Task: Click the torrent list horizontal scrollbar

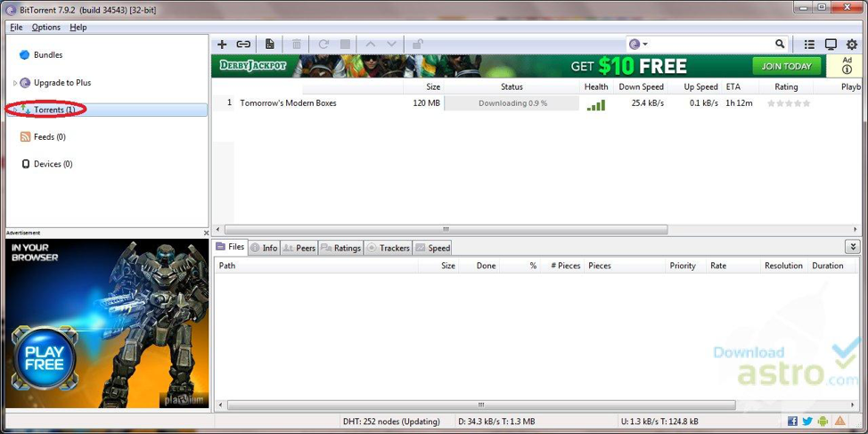Action: [446, 229]
